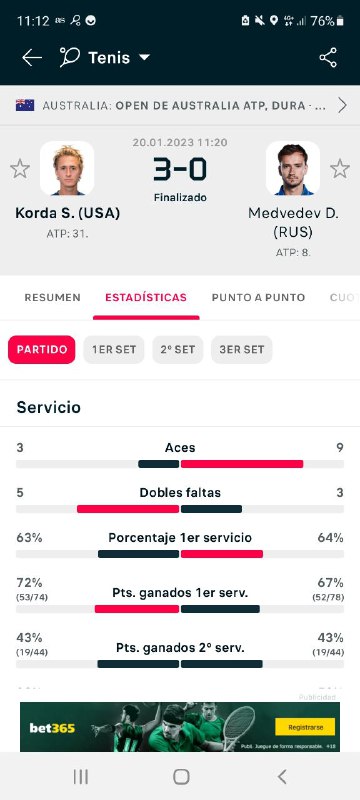Screen dimensions: 360x800
Task: Open Korda S. player photo
Action: tap(67, 168)
